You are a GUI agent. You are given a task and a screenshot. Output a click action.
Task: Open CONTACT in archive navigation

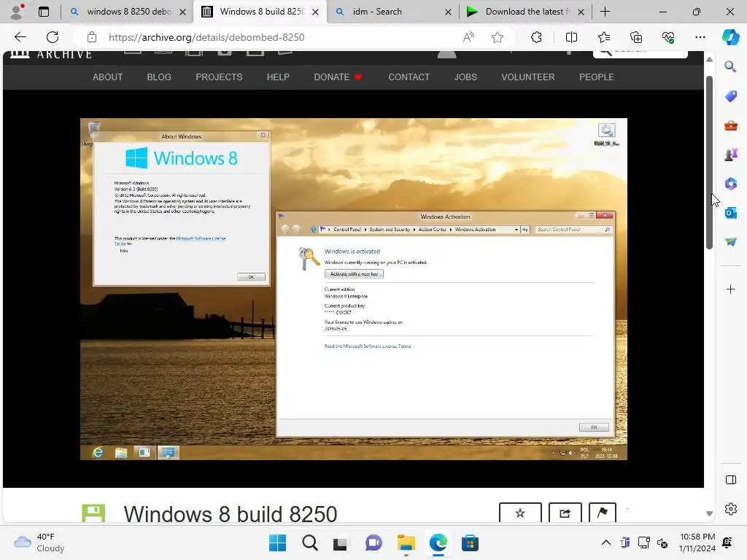coord(409,77)
